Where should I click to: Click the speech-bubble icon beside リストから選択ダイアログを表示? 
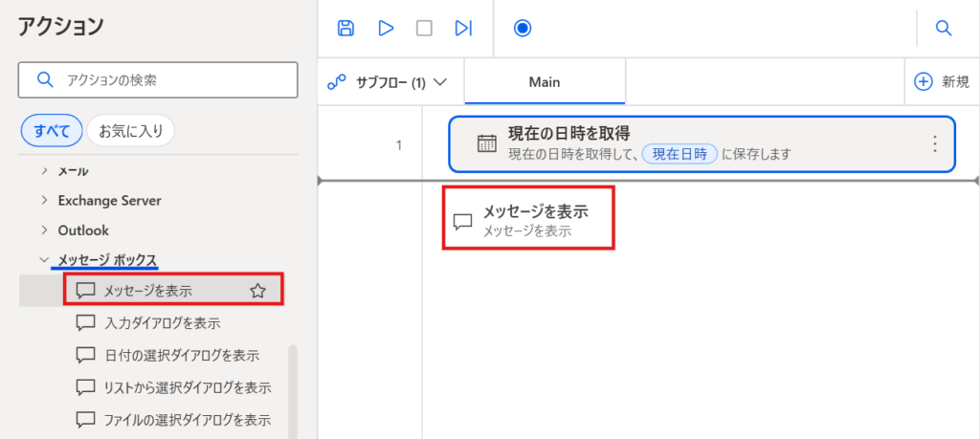click(x=85, y=387)
